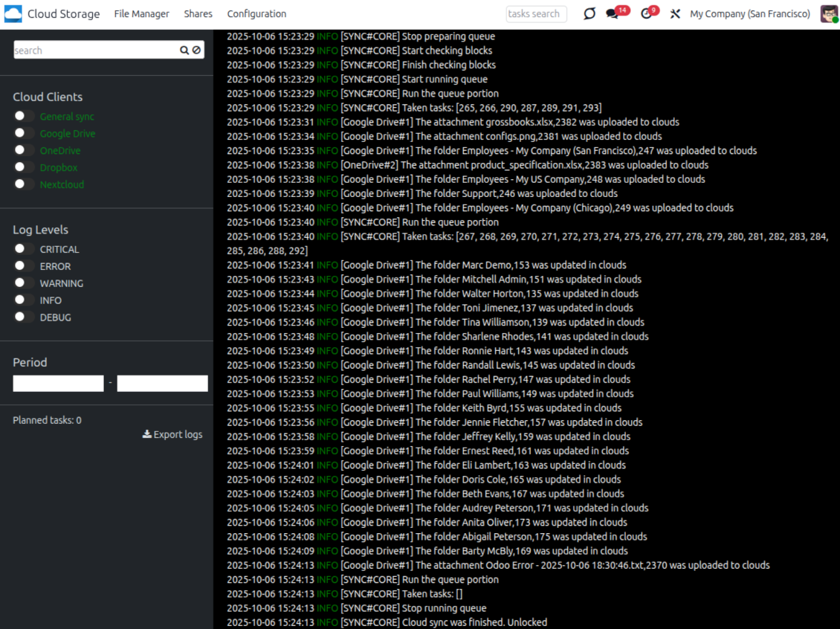This screenshot has height=629, width=840.
Task: Open the Configuration dropdown menu
Action: click(256, 14)
